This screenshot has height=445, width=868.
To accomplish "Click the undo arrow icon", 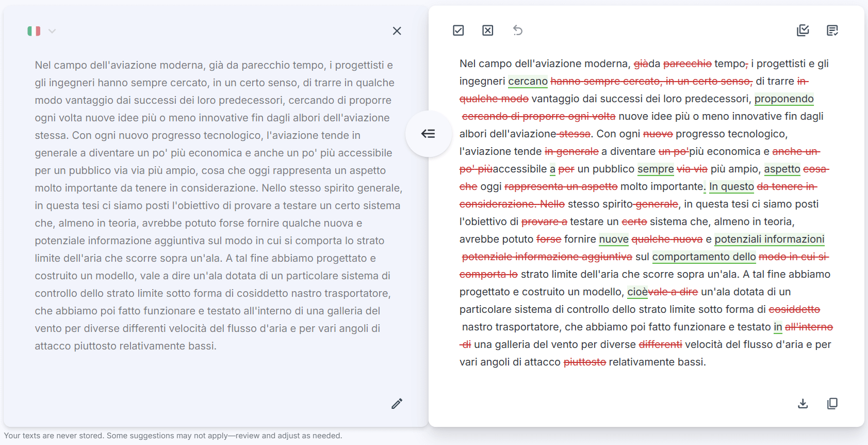I will 518,30.
